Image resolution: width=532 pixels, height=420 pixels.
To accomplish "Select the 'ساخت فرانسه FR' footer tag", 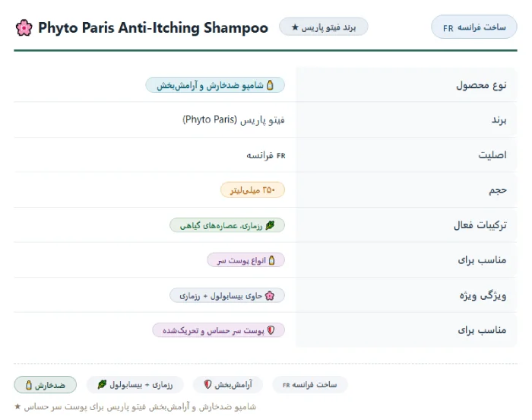I will click(310, 385).
